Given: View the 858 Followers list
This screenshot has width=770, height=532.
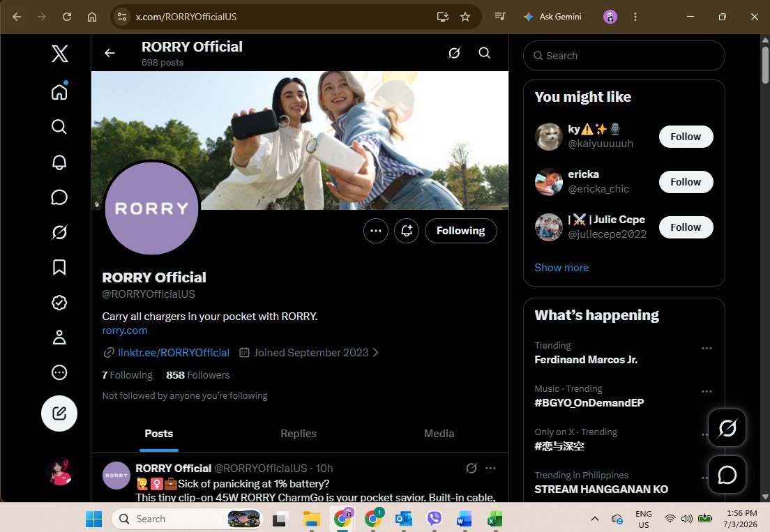Looking at the screenshot, I should [x=198, y=375].
